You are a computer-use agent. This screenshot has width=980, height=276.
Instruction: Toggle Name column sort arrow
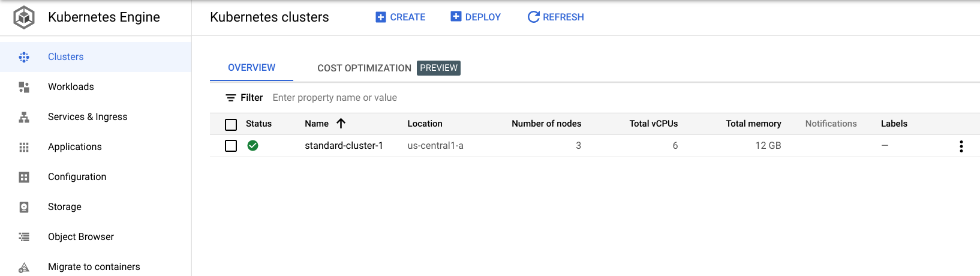click(x=341, y=123)
